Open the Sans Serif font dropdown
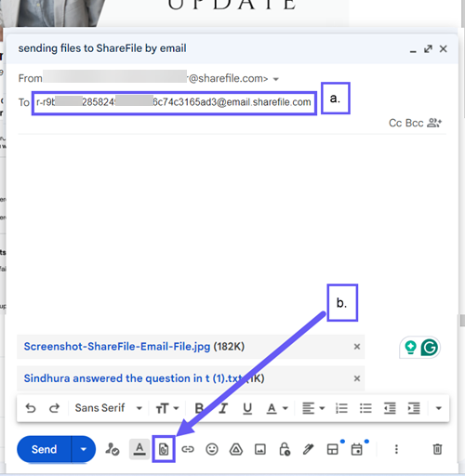The height and width of the screenshot is (476, 465). (x=109, y=408)
